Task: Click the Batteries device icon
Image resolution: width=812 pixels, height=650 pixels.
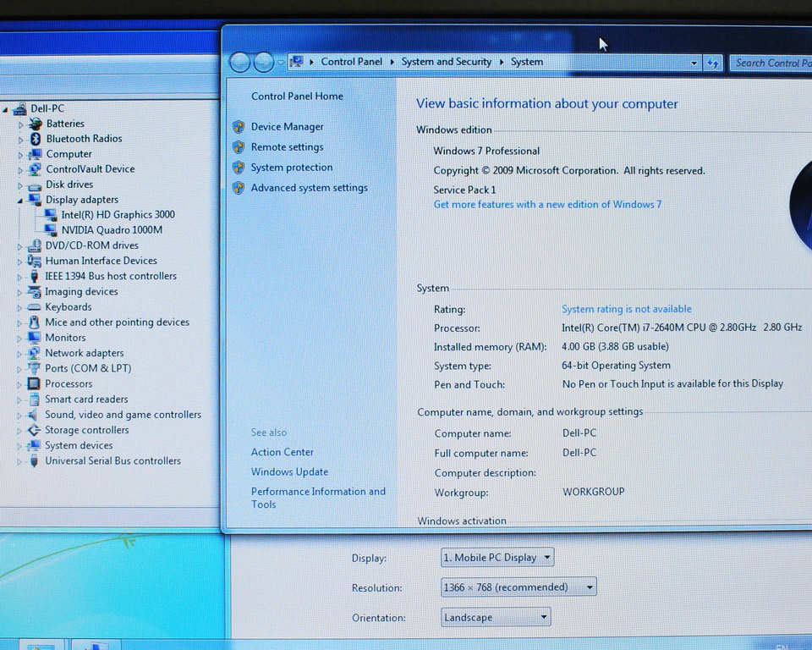Action: [x=36, y=124]
